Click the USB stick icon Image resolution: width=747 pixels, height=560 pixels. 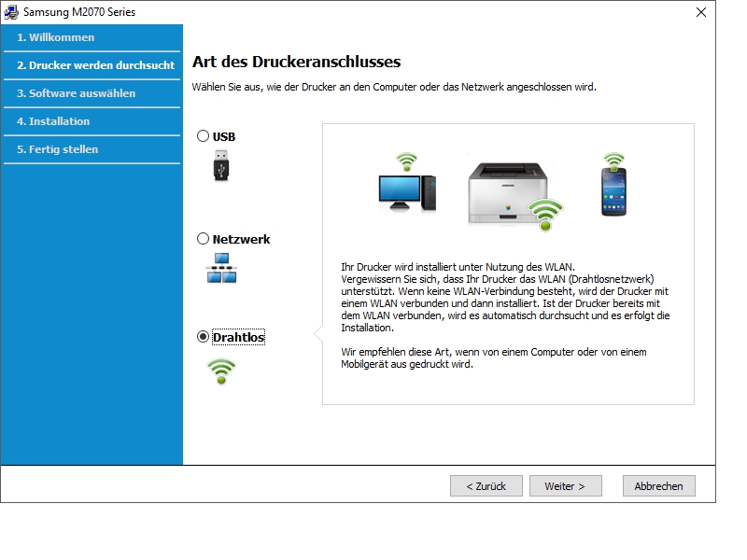[221, 165]
